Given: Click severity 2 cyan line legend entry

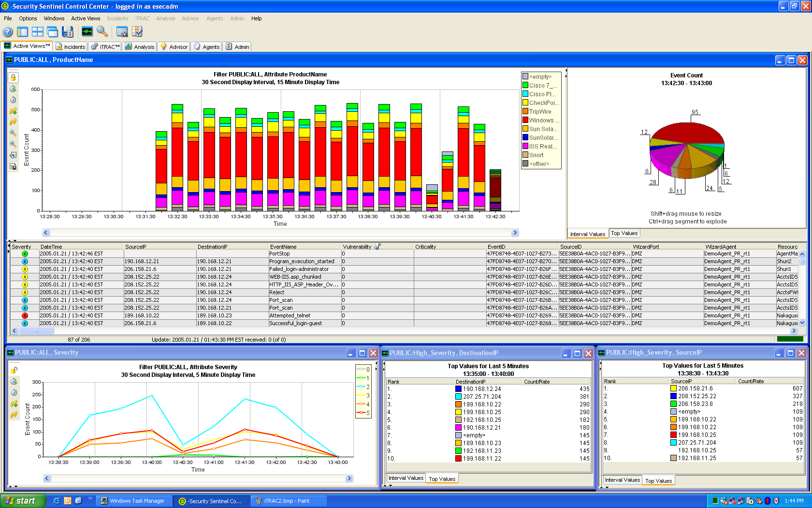Looking at the screenshot, I should [x=363, y=387].
